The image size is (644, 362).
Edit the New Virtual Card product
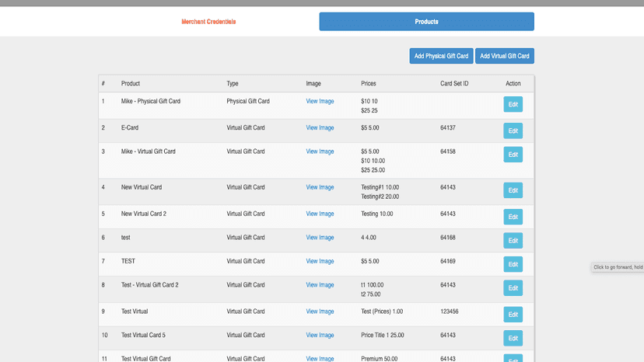[513, 190]
